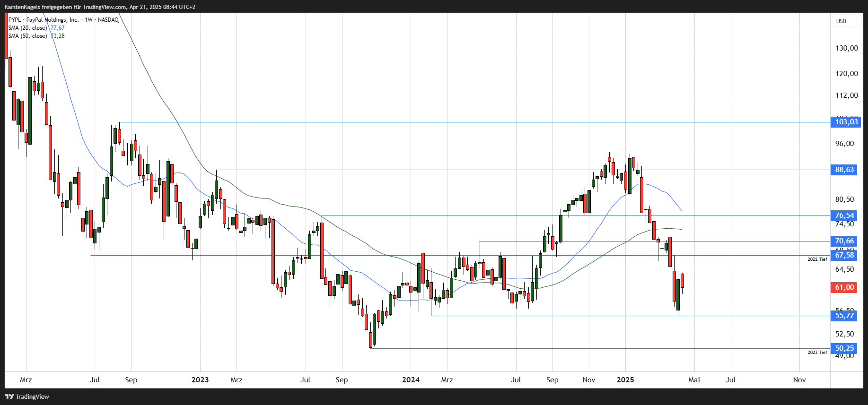Click the Nov label at timeline's far right
Image resolution: width=868 pixels, height=405 pixels.
pos(799,380)
